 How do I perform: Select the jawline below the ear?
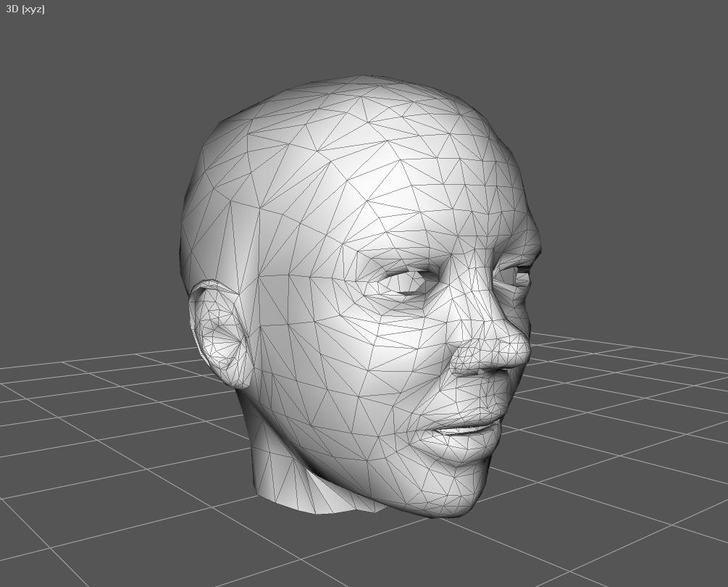click(290, 428)
